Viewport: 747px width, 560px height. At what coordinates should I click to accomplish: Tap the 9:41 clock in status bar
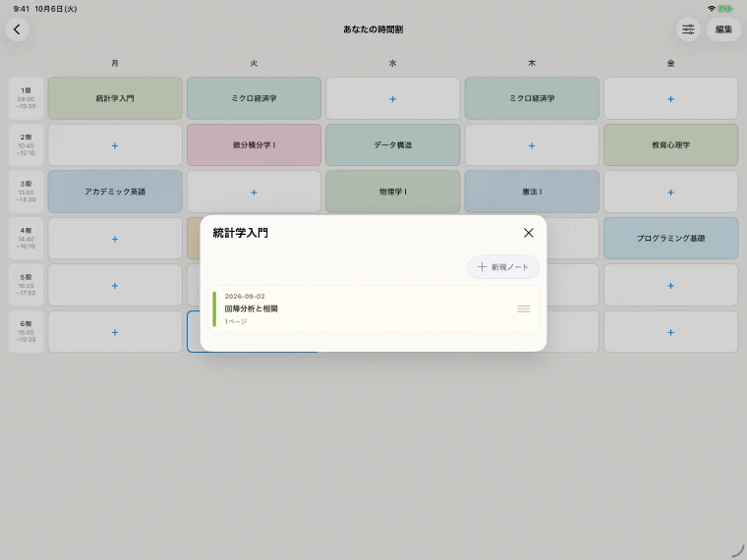(x=22, y=9)
